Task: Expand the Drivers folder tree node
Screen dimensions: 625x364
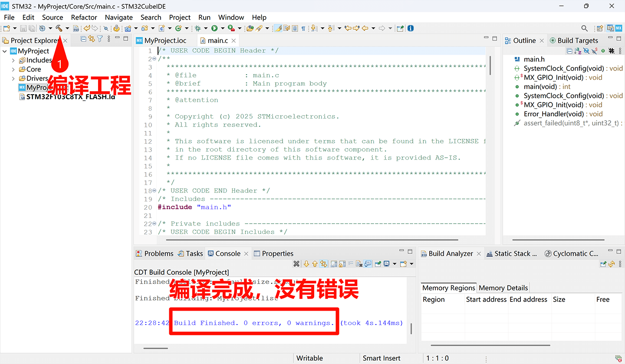Action: [13, 79]
